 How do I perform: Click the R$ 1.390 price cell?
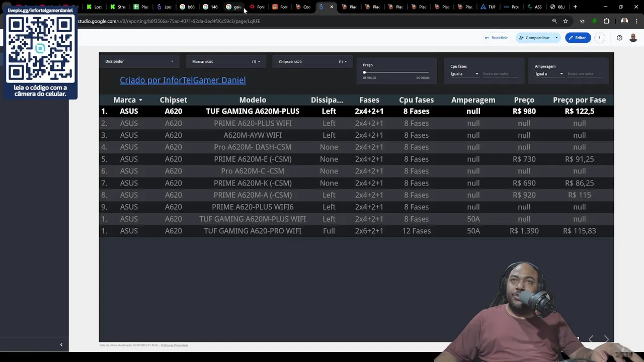pos(524,231)
